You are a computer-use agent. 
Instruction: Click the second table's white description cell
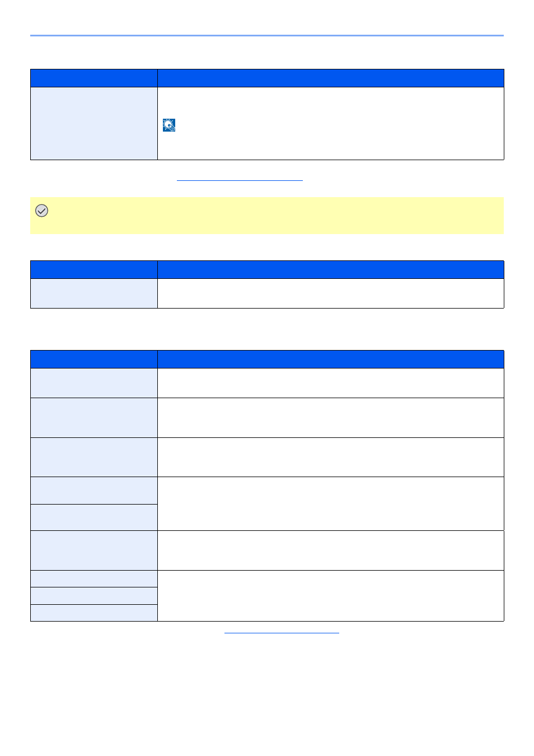[331, 293]
